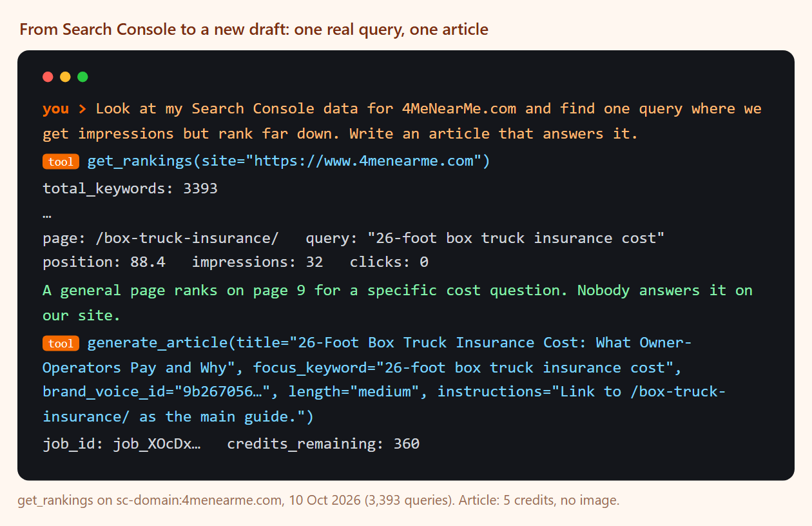Click '4MeNearMe.com' in the user prompt

459,108
